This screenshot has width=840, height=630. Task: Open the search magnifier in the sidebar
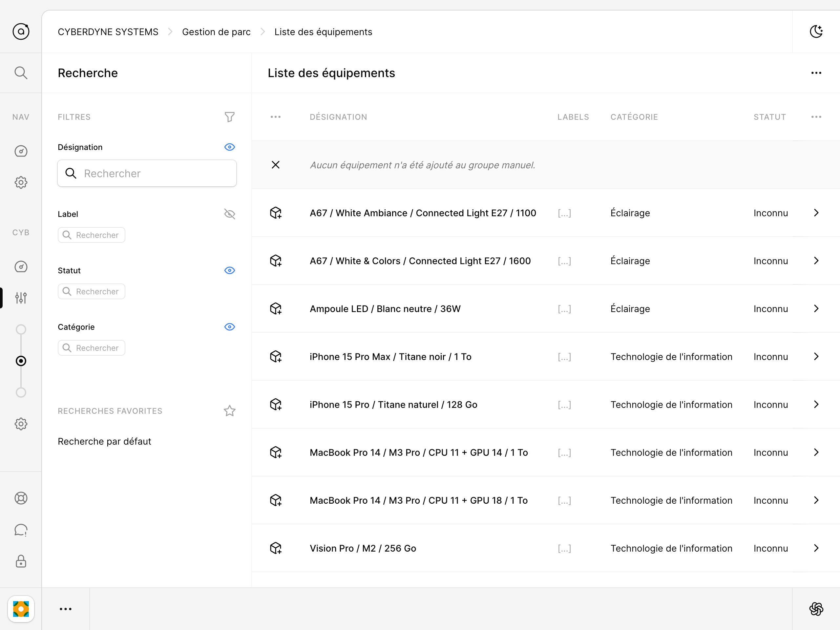[x=21, y=73]
